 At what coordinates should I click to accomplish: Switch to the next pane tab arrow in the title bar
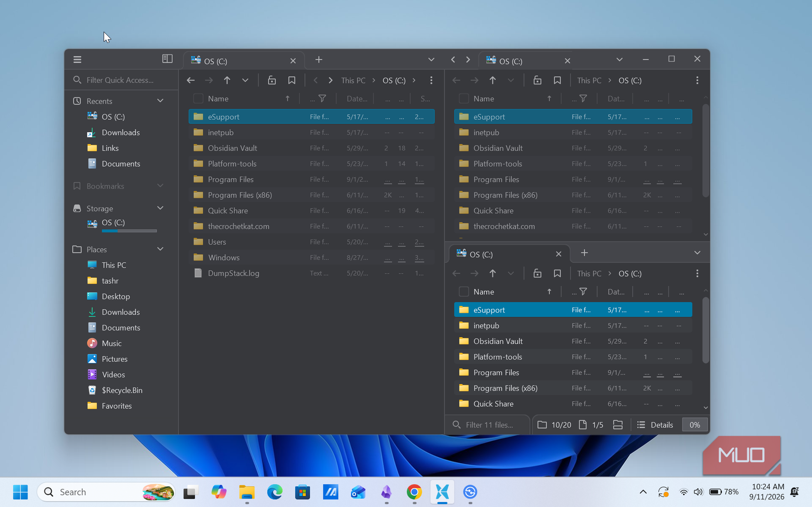468,60
